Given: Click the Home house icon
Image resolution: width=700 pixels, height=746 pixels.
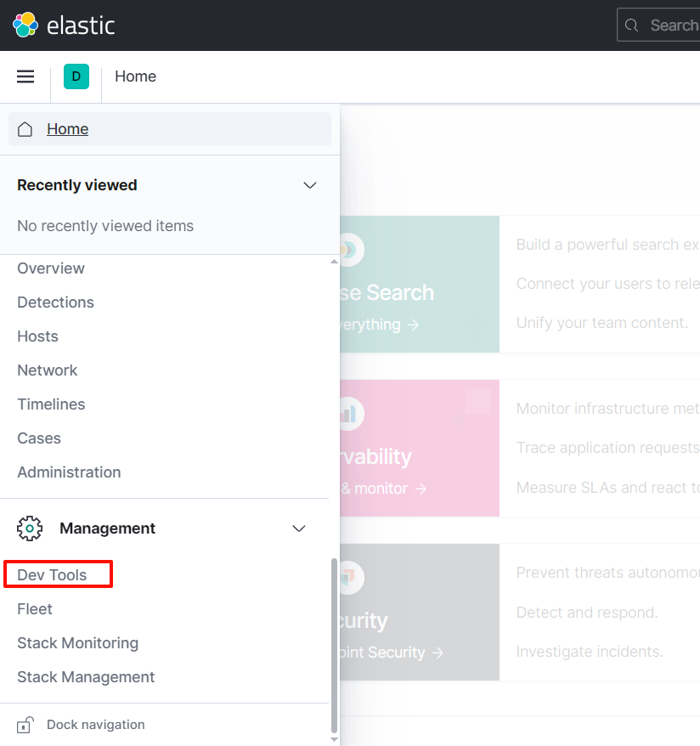Looking at the screenshot, I should (x=25, y=129).
